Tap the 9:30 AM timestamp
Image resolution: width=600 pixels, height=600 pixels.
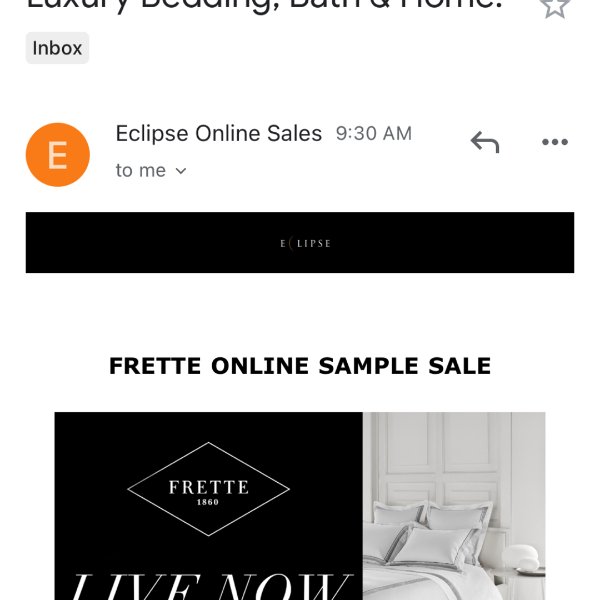tap(374, 134)
